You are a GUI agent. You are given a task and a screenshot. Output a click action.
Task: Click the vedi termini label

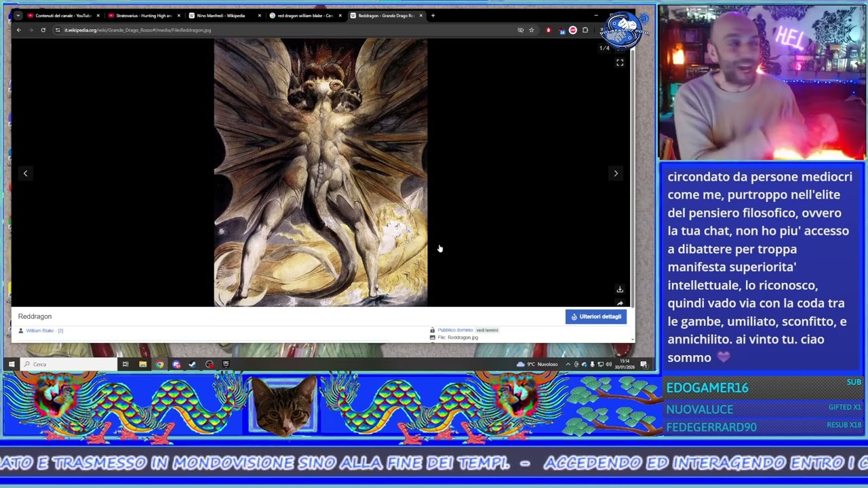point(487,330)
